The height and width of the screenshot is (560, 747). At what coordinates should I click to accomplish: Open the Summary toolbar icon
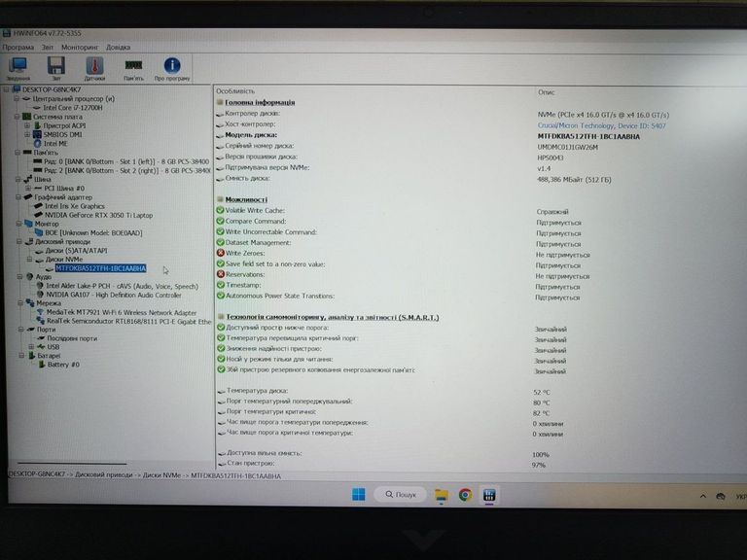[x=18, y=69]
